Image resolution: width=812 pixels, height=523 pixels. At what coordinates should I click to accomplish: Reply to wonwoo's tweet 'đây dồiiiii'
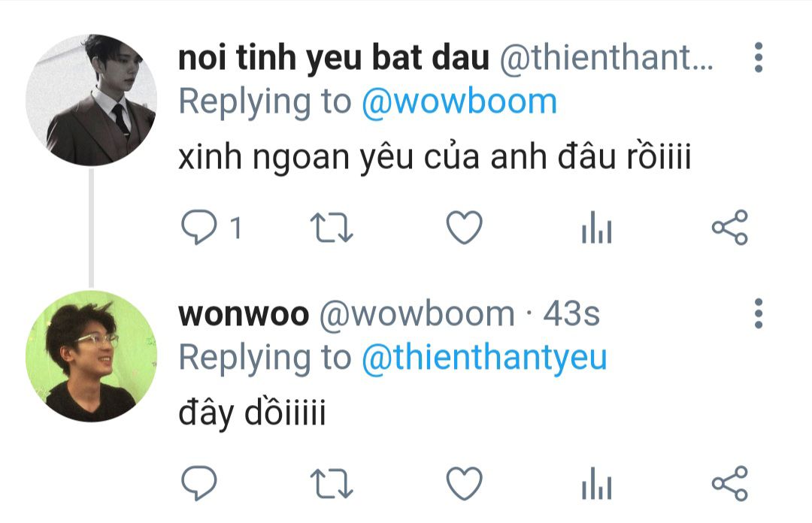pyautogui.click(x=198, y=483)
